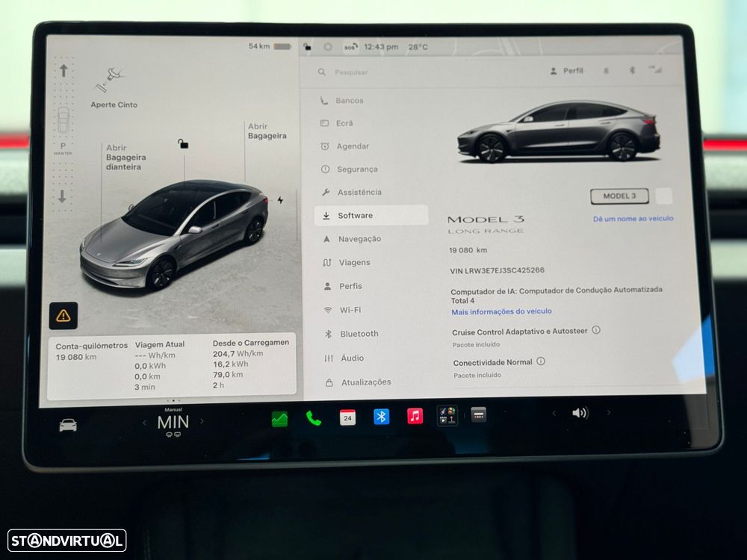Show info for Cruise Control Adaptativo e Autosteer

tap(596, 330)
